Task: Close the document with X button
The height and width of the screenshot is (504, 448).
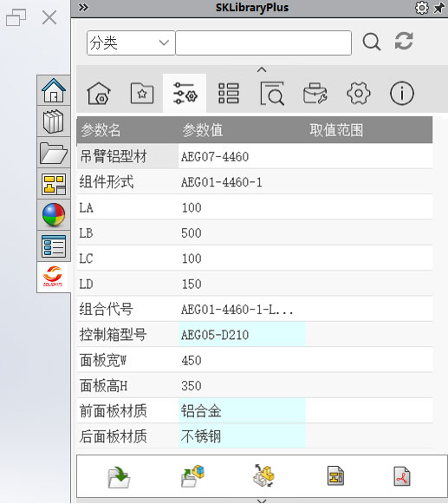Action: (49, 17)
